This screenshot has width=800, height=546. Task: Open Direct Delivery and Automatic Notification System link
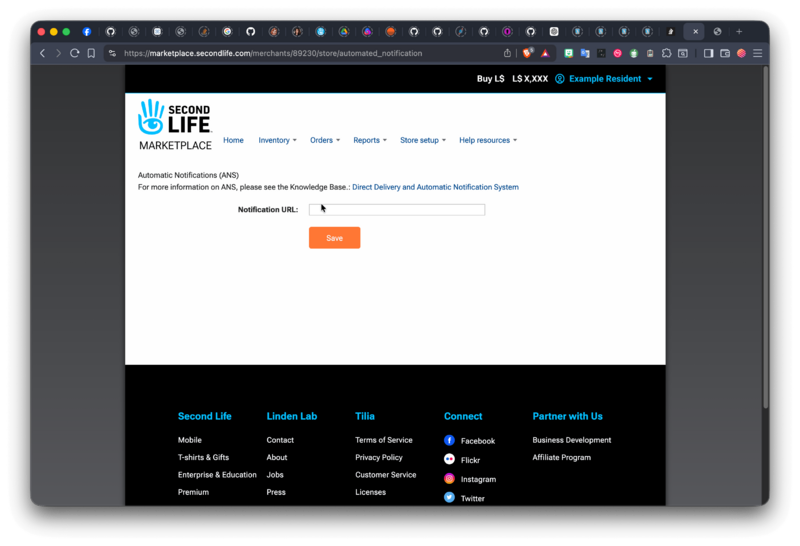click(x=435, y=187)
